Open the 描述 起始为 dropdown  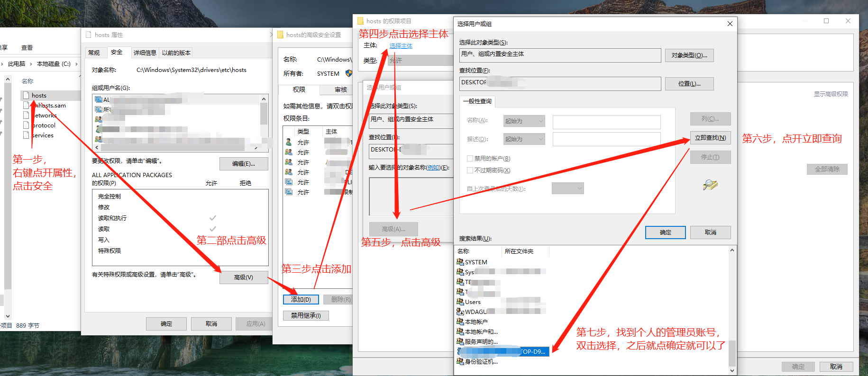click(x=524, y=139)
